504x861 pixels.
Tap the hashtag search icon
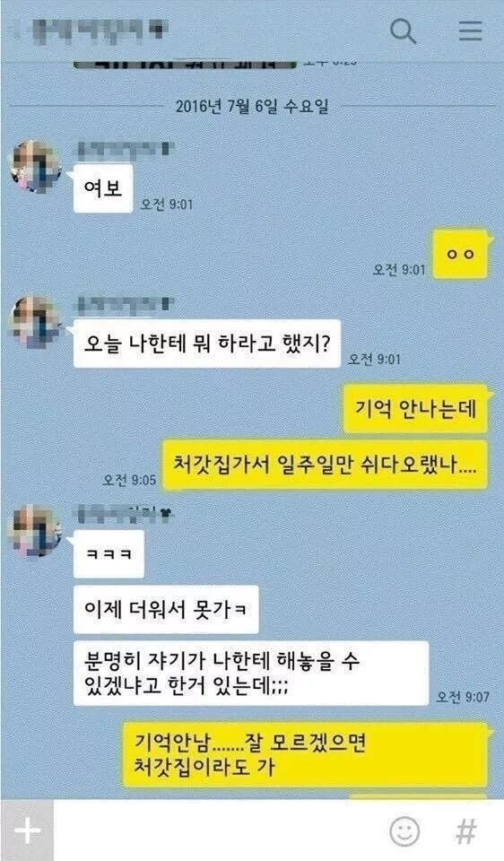click(x=466, y=832)
